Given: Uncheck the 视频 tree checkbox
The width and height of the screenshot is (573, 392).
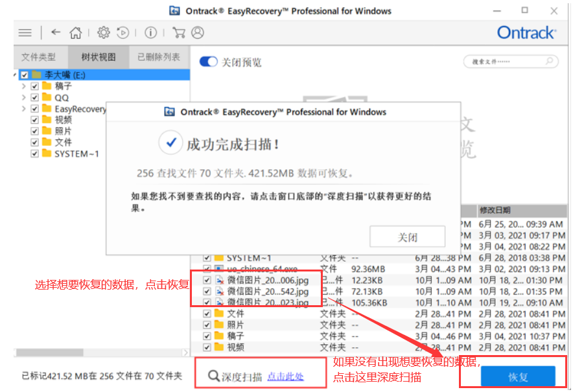Looking at the screenshot, I should (35, 120).
